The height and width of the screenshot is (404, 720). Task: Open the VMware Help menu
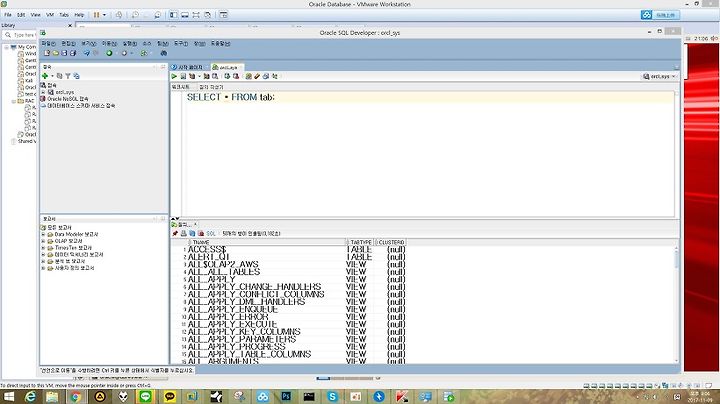pos(79,15)
